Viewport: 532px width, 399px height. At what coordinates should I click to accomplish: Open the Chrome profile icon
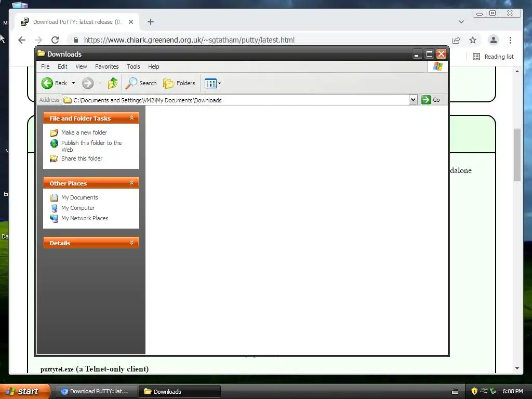click(x=494, y=40)
